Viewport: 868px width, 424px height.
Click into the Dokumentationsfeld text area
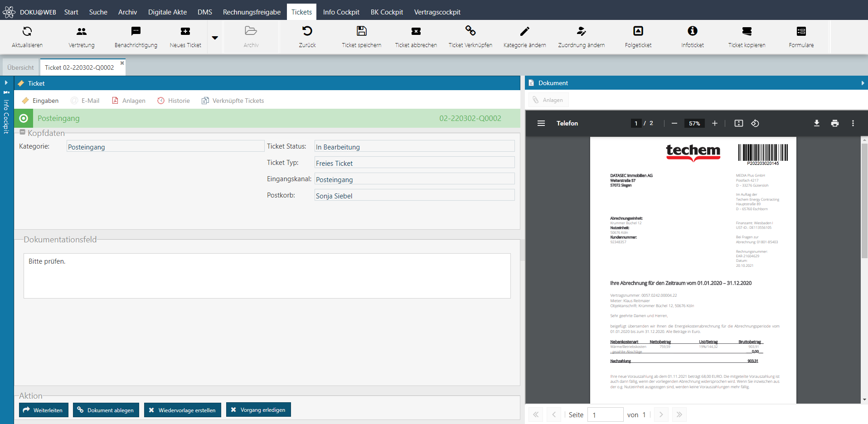pyautogui.click(x=267, y=275)
